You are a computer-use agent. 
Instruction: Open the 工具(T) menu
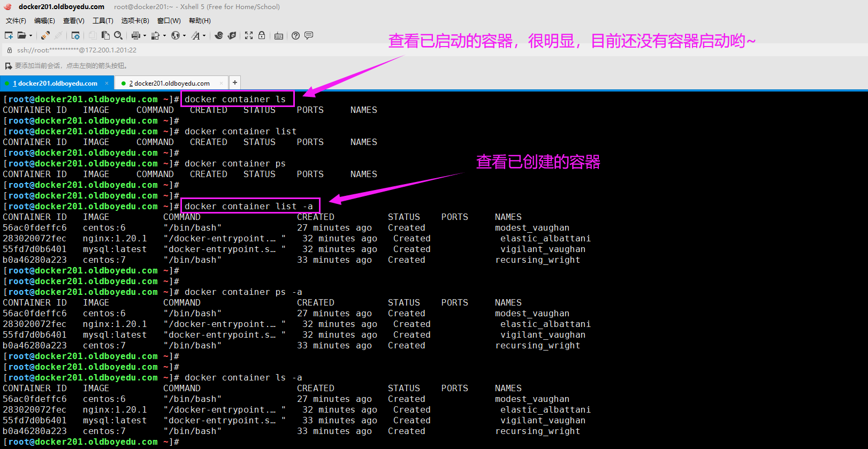pyautogui.click(x=103, y=21)
